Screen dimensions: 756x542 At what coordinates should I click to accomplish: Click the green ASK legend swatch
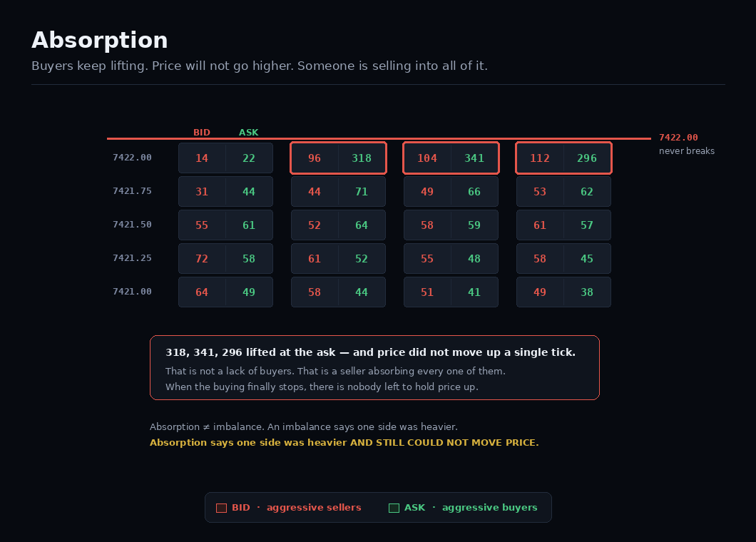click(x=394, y=508)
